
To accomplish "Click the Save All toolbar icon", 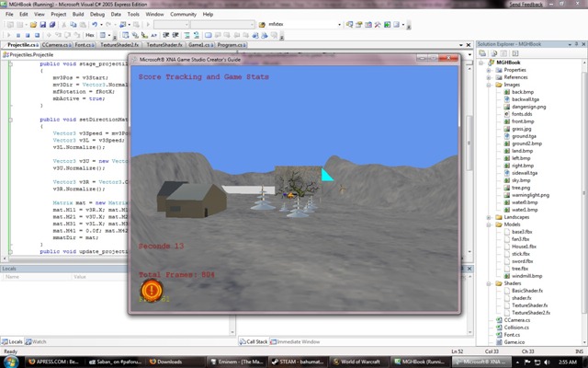I will point(52,25).
